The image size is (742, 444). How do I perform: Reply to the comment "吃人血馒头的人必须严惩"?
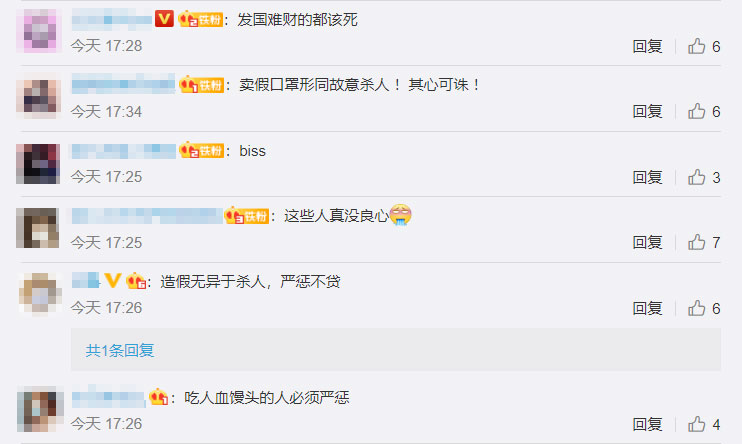647,425
